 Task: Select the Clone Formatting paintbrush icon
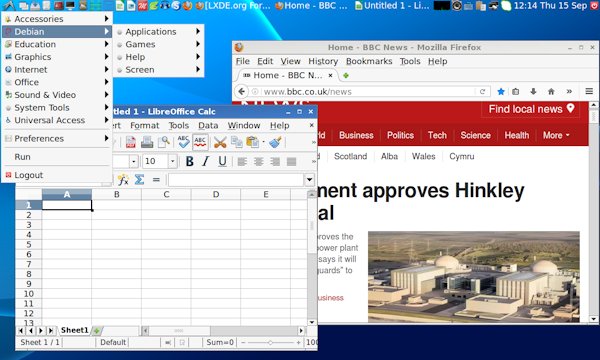[x=275, y=142]
